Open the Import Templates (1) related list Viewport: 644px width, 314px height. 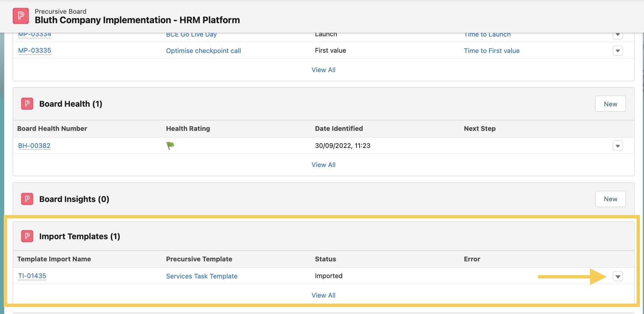point(79,237)
